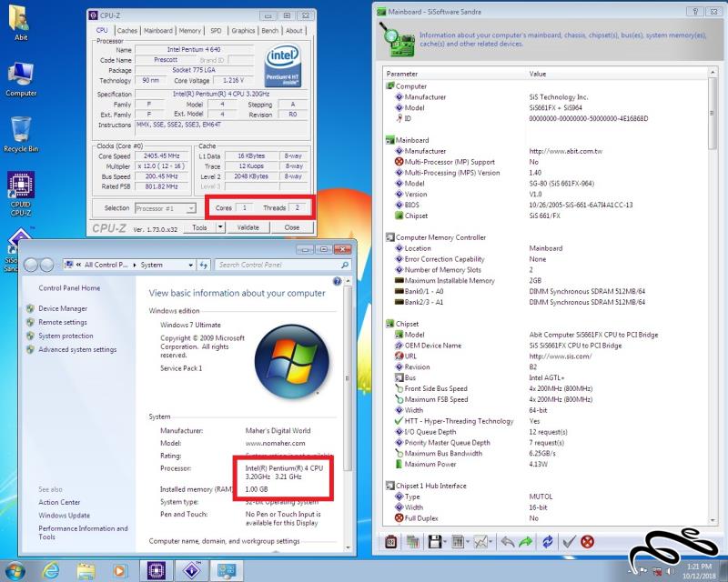Click the green forward arrow in Sandra toolbar
The width and height of the screenshot is (728, 582).
click(x=526, y=542)
